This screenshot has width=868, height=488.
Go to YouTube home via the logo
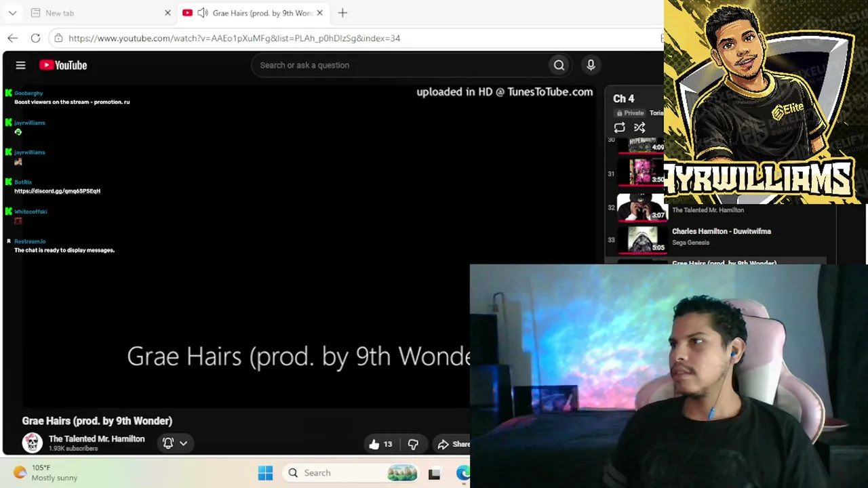tap(63, 65)
